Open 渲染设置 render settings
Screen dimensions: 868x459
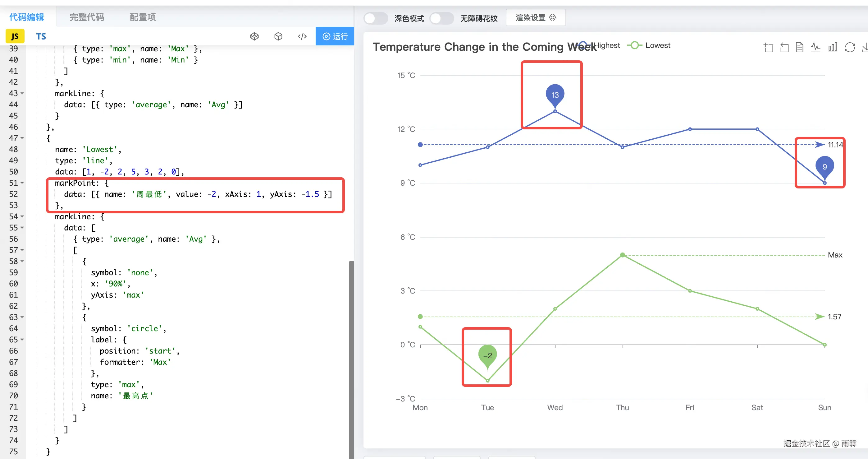click(535, 17)
